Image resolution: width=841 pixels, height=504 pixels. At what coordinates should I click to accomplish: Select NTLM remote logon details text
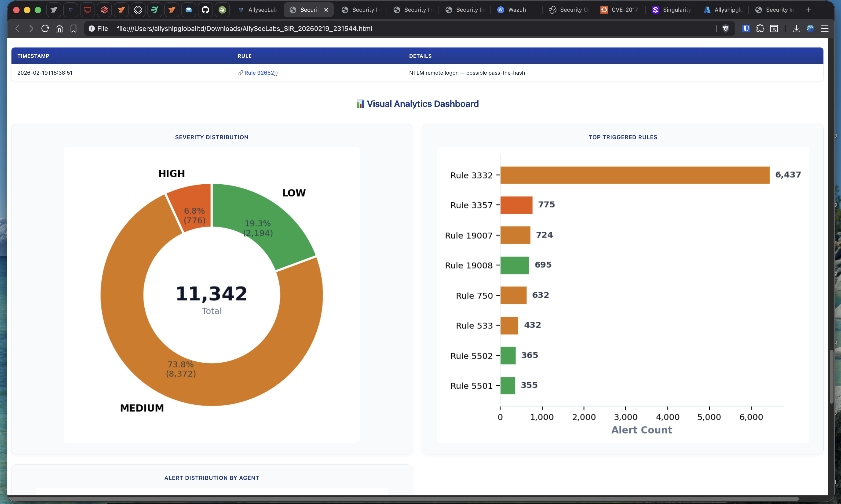[x=467, y=73]
